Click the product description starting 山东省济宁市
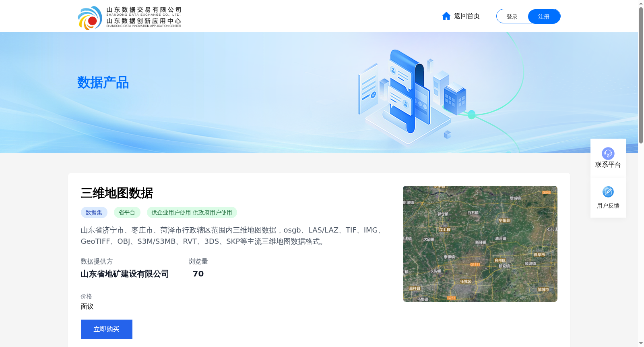This screenshot has height=347, width=644. [232, 236]
